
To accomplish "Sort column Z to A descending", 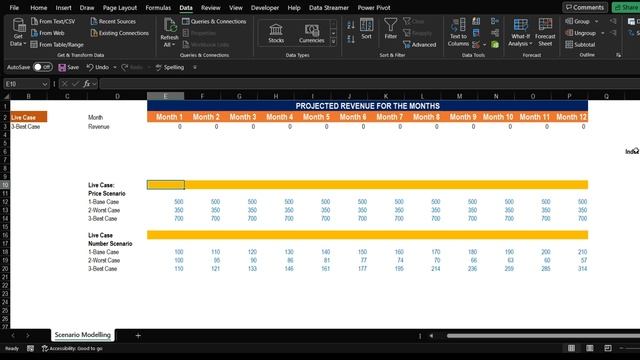I will [351, 39].
